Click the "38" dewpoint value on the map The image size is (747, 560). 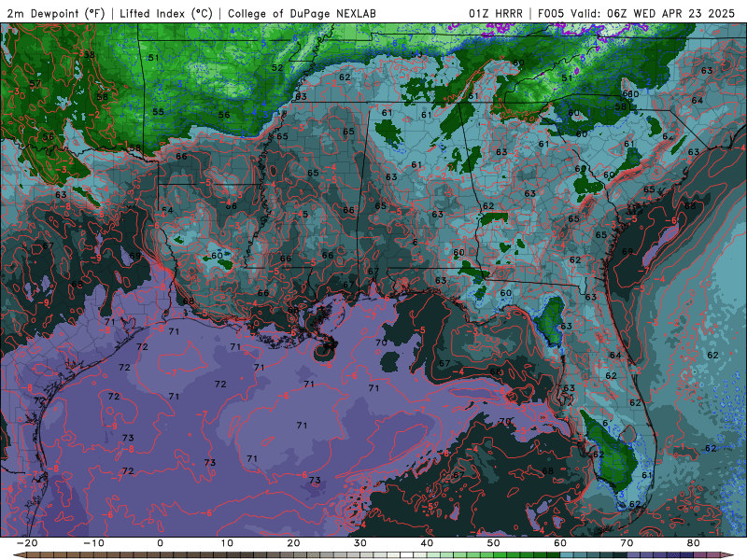89,55
